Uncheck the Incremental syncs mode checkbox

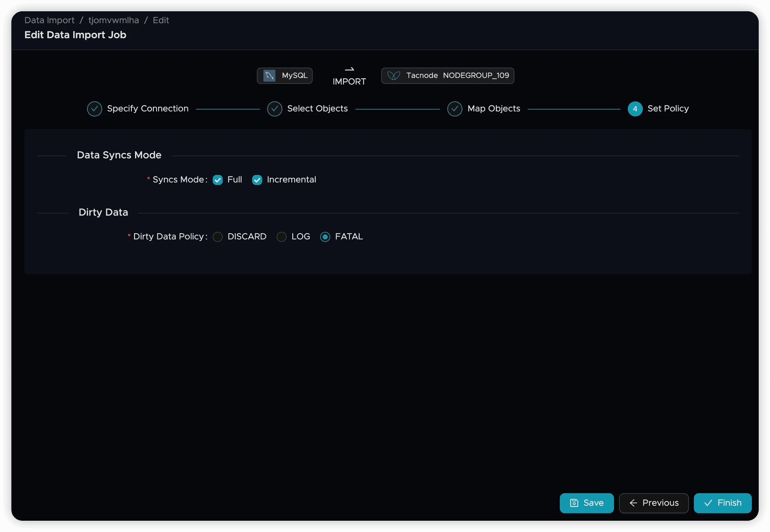pos(257,180)
